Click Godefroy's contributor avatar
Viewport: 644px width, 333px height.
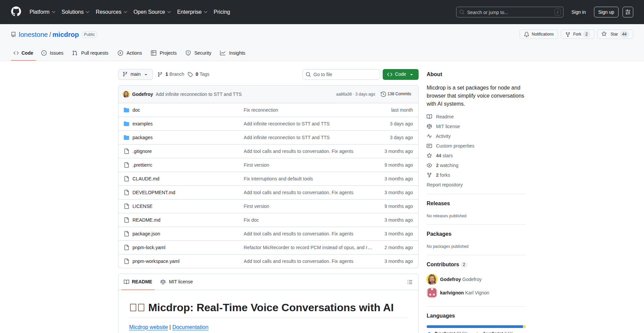pyautogui.click(x=432, y=279)
